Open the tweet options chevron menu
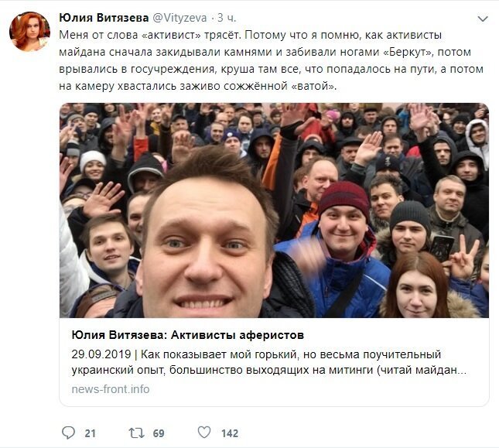The image size is (499, 448). [483, 19]
